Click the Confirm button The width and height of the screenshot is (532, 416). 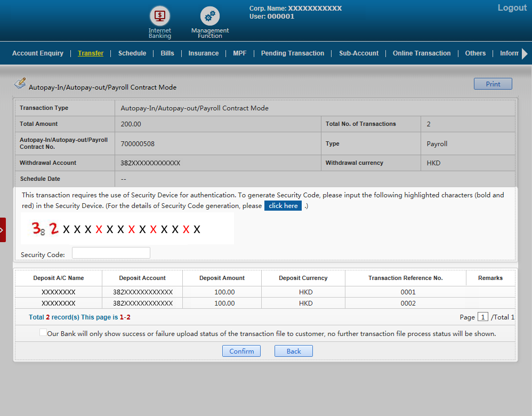click(x=241, y=351)
